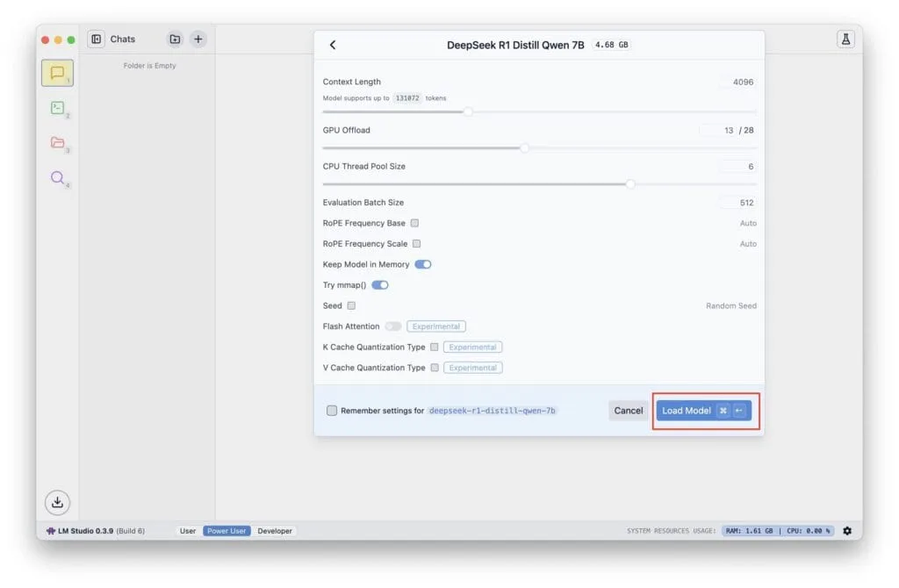This screenshot has width=899, height=588.
Task: Switch to User mode in status bar
Action: click(x=187, y=531)
